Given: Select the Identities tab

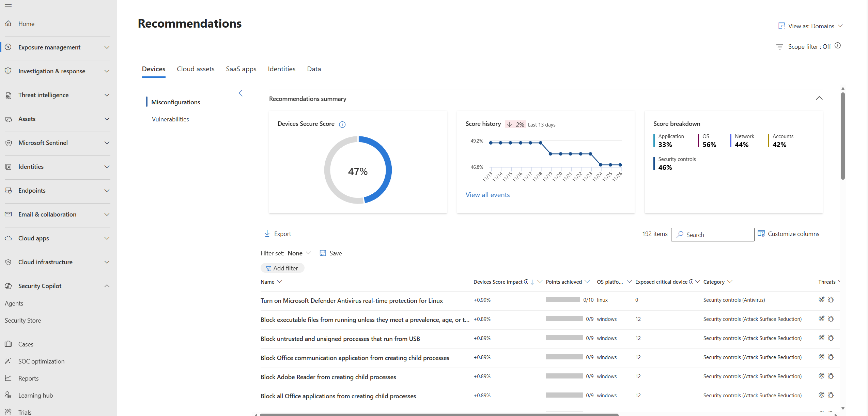Looking at the screenshot, I should pos(281,69).
